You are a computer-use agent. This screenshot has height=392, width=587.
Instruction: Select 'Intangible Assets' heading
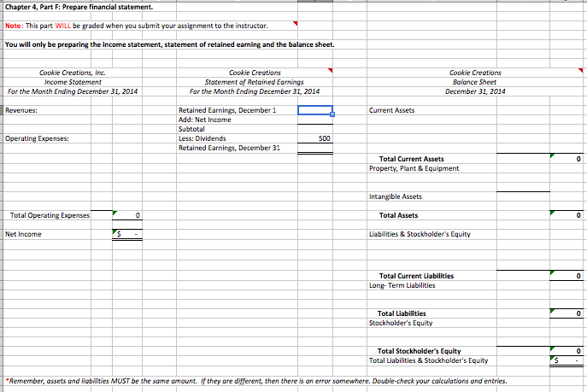[396, 196]
